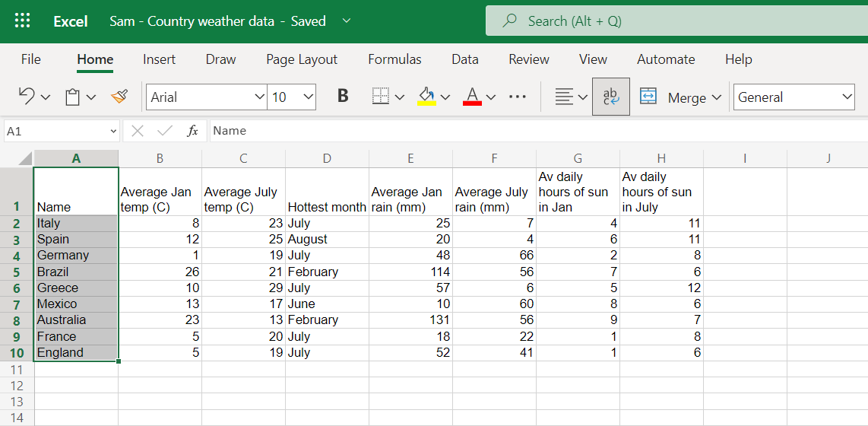Expand the Merge options arrow
The height and width of the screenshot is (426, 868).
(716, 97)
